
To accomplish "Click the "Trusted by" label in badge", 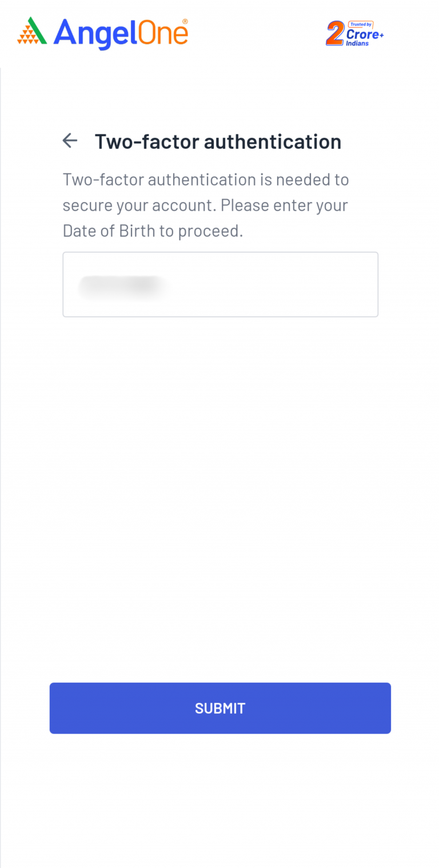I will pos(361,25).
